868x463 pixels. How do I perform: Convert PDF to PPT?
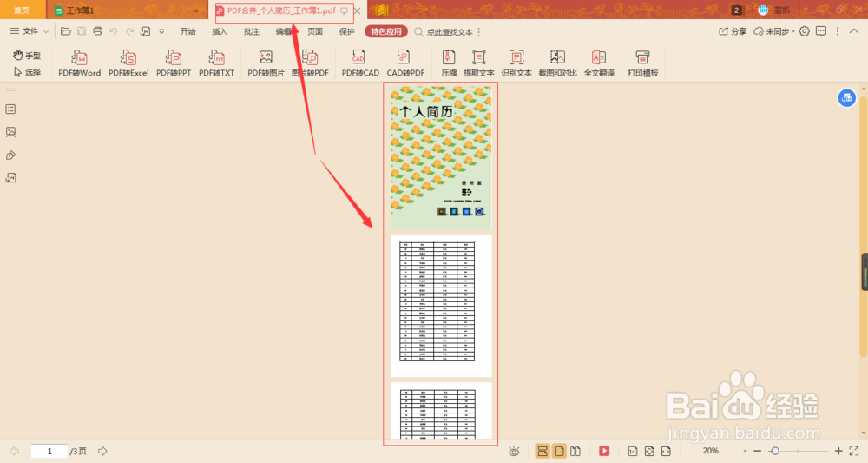tap(174, 63)
